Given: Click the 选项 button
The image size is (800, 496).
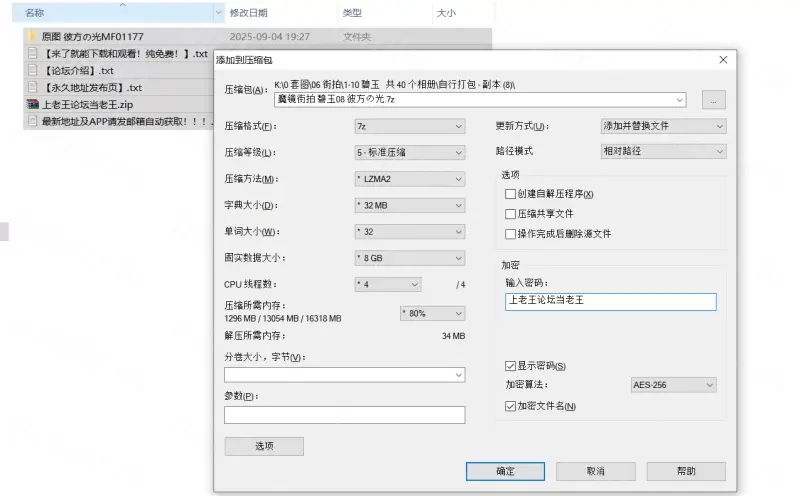Looking at the screenshot, I should pyautogui.click(x=264, y=446).
